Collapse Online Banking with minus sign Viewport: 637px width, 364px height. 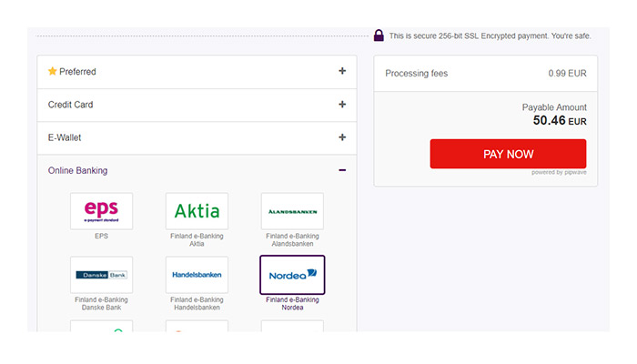[x=342, y=170]
